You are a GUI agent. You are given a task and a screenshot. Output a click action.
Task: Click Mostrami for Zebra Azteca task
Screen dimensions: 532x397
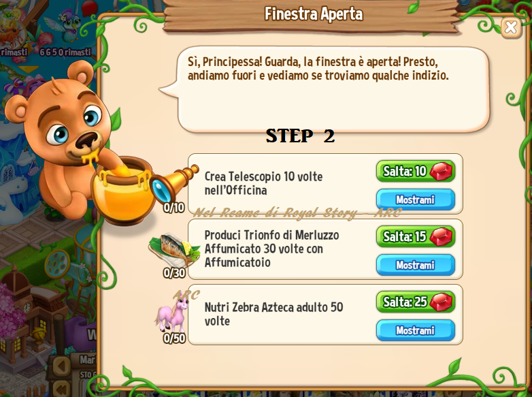[x=415, y=330]
